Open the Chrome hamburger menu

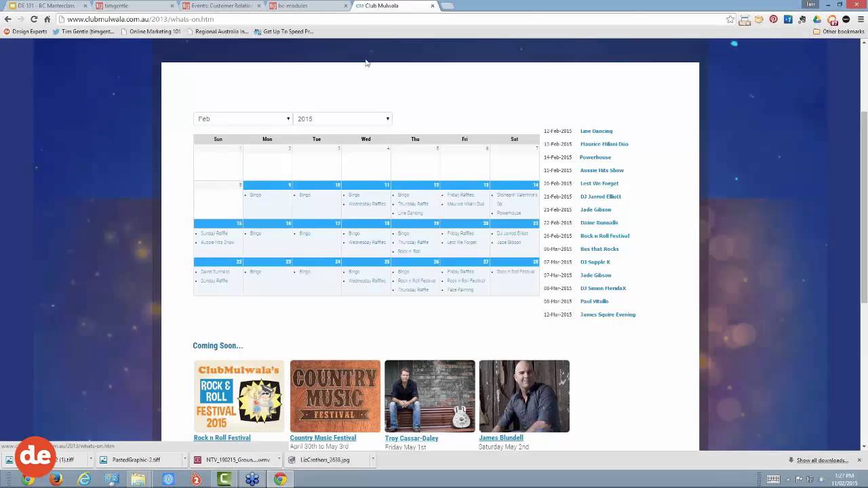pyautogui.click(x=861, y=19)
